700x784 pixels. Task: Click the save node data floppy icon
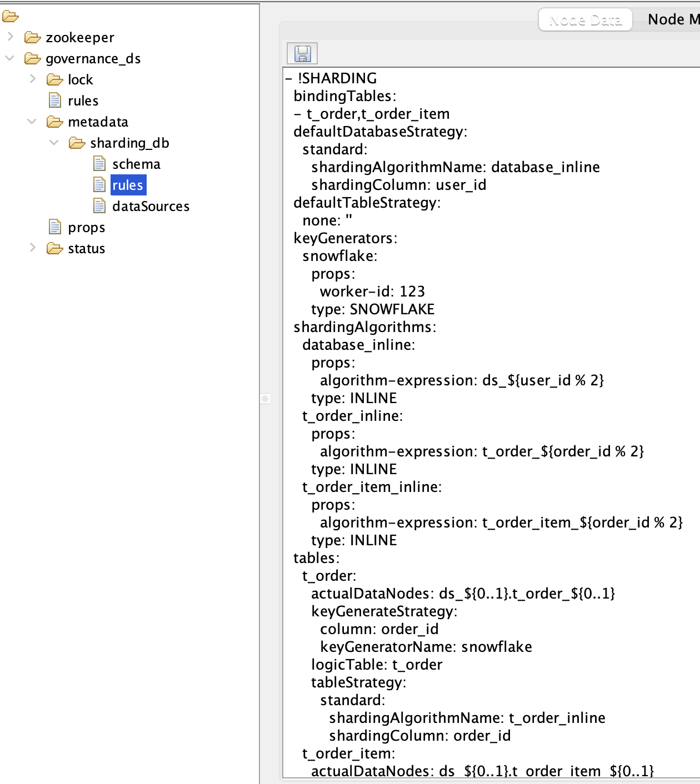302,53
